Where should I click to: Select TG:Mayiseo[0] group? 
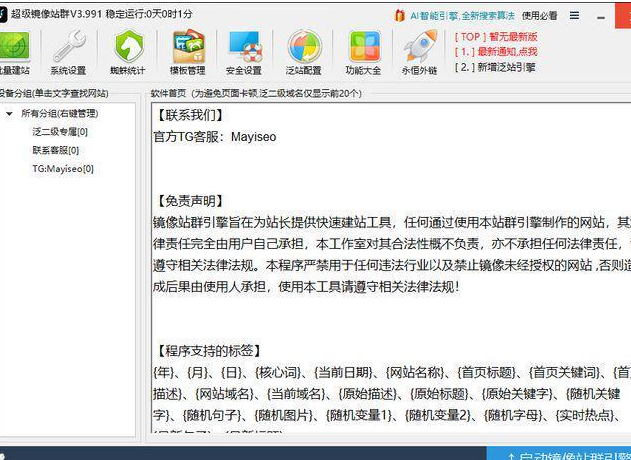63,169
